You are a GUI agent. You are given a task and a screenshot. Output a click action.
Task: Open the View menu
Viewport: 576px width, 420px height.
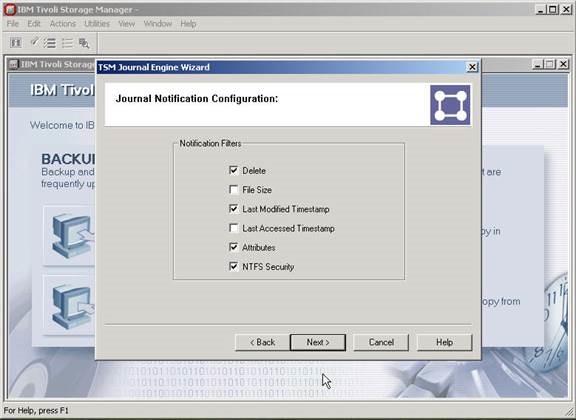click(x=126, y=24)
